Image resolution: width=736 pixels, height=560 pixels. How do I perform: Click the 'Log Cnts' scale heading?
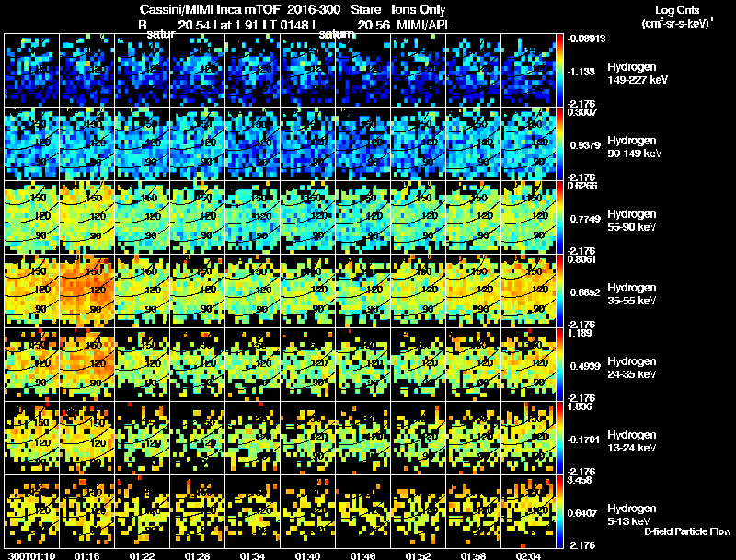[677, 10]
